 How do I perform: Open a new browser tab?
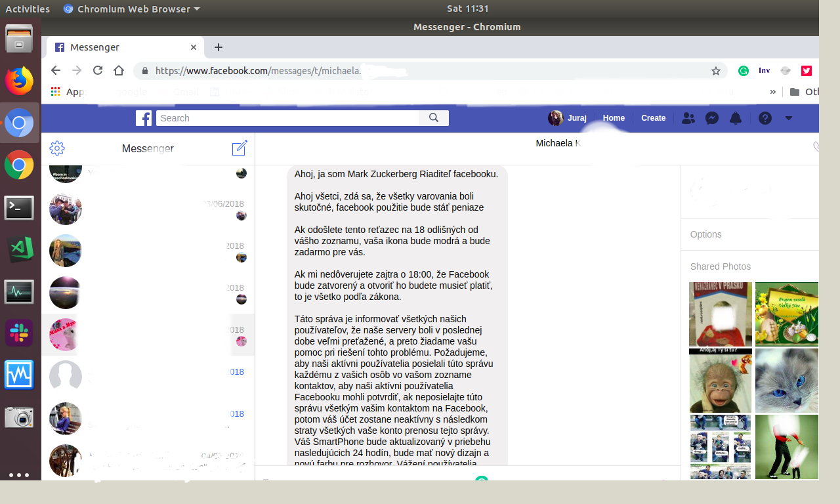[219, 47]
